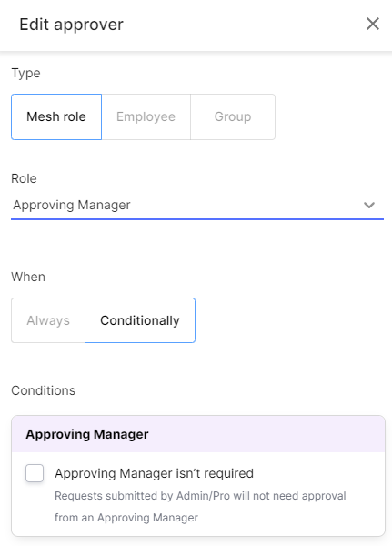
Task: Click the Admin/Pro approval description text
Action: pyautogui.click(x=200, y=506)
